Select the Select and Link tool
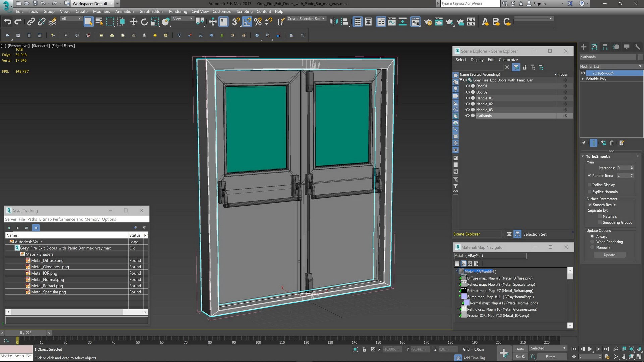Viewport: 644px width, 362px height. click(31, 22)
